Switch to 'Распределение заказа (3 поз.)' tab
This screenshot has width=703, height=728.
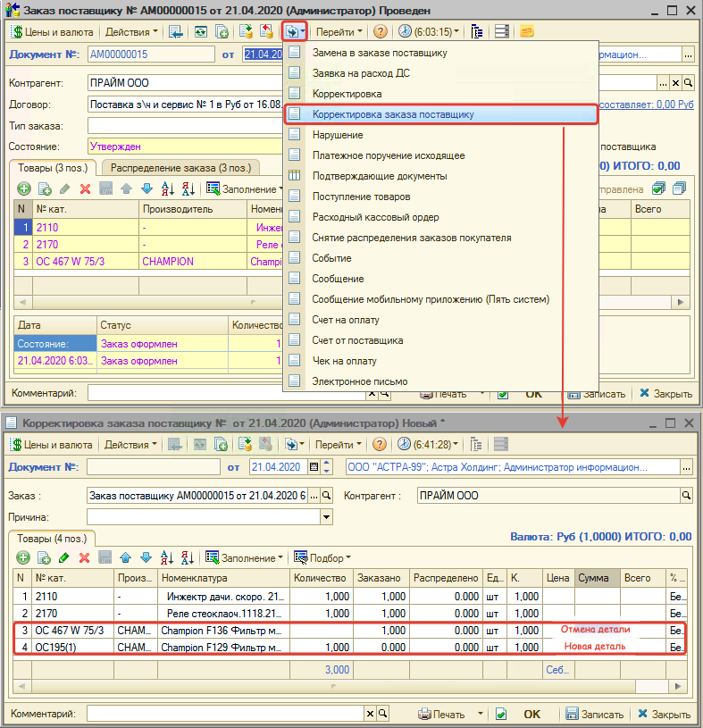pos(180,168)
